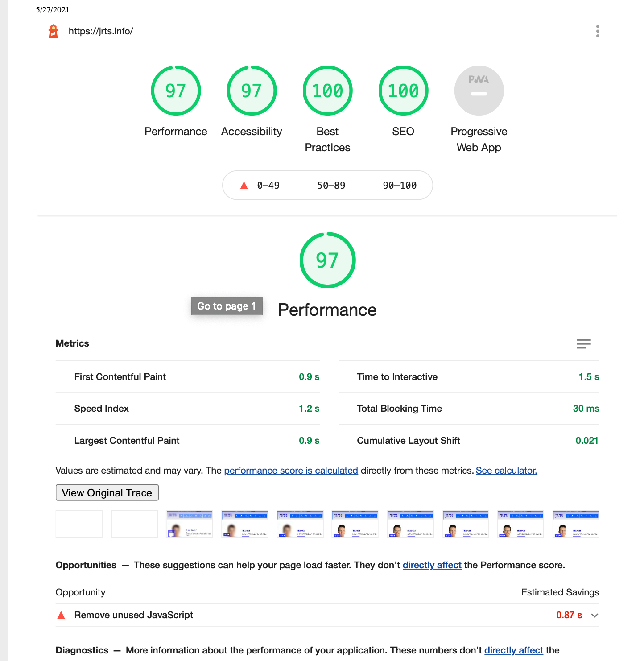Click the Lighthouse logo icon
The width and height of the screenshot is (644, 661).
53,31
